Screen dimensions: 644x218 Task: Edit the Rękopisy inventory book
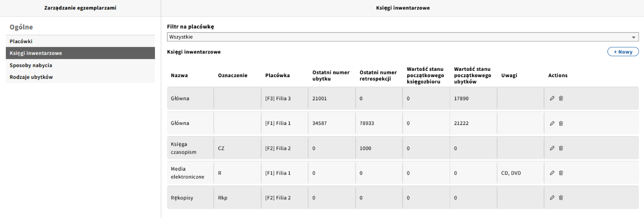(x=552, y=198)
